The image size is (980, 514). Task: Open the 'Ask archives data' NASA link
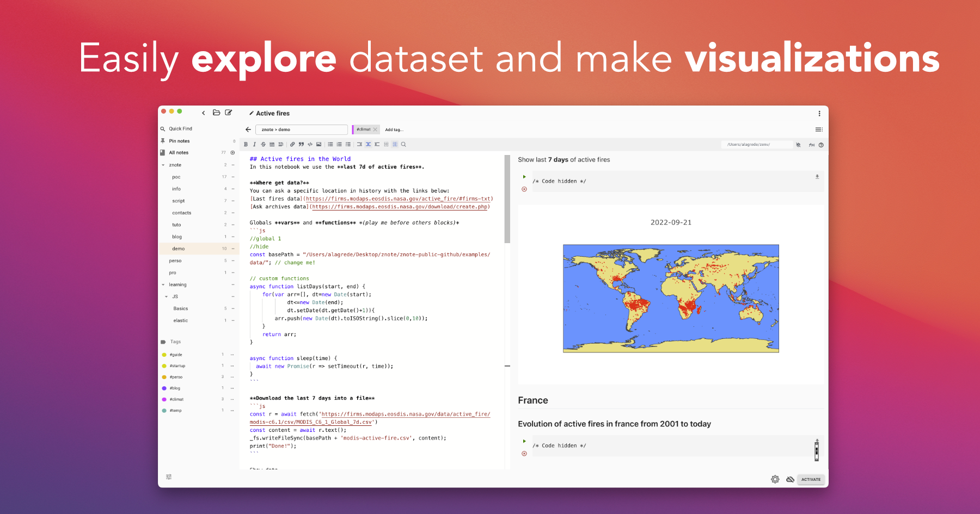pos(400,207)
